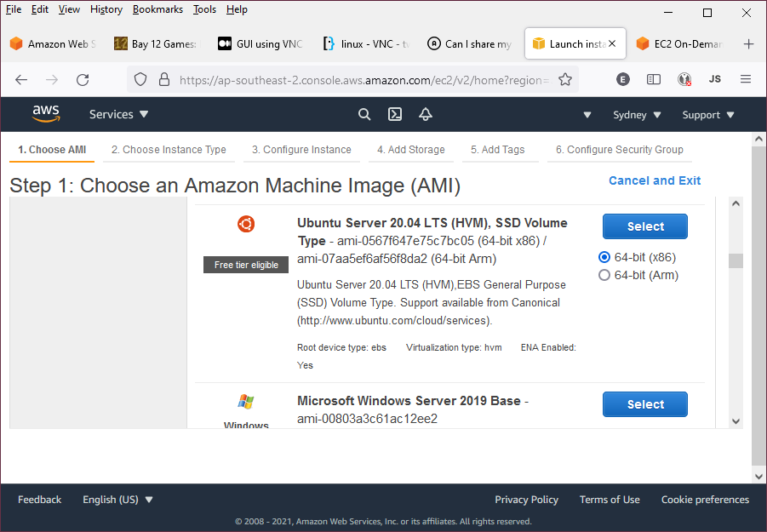Open English (US) language dropdown
This screenshot has width=767, height=532.
click(117, 500)
